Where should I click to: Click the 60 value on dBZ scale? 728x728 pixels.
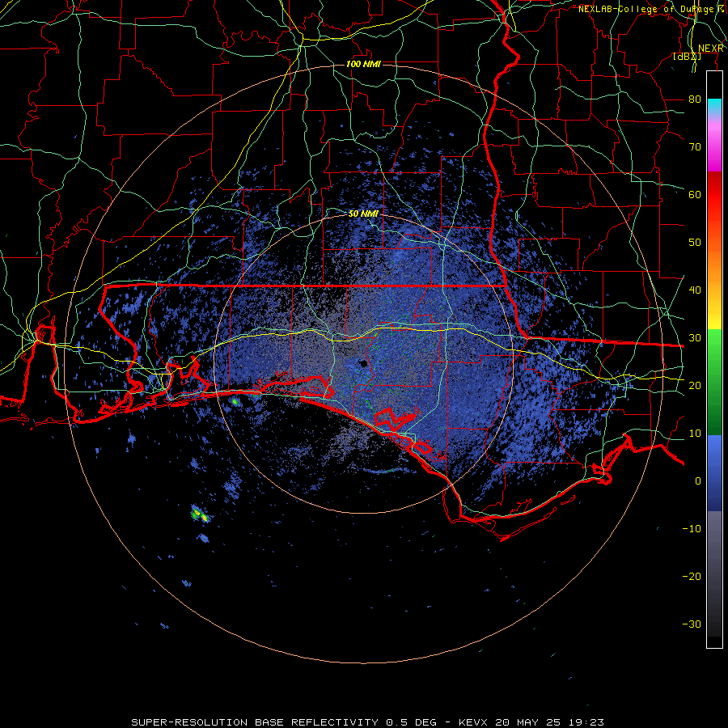(695, 194)
